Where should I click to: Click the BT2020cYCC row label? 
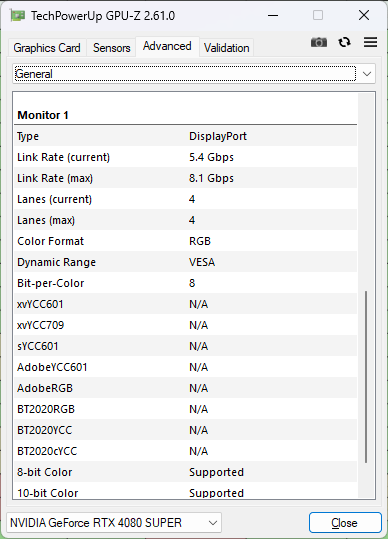pos(47,451)
